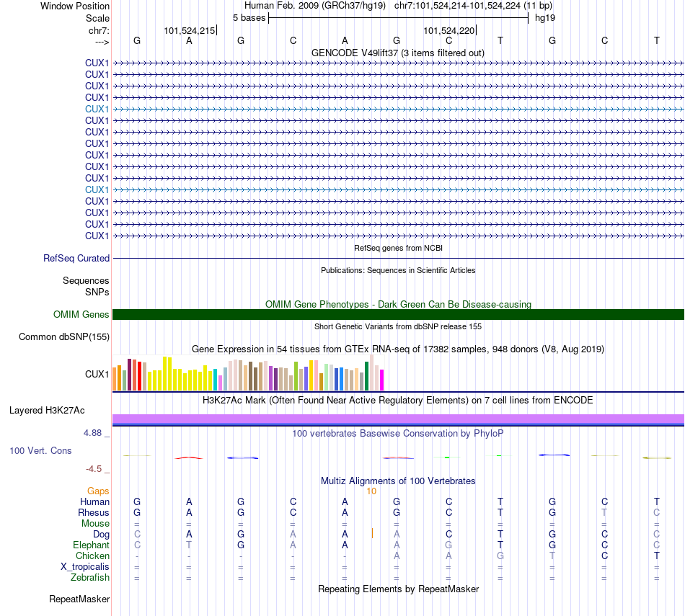Open GTEx Gene Expression track title

(x=397, y=349)
